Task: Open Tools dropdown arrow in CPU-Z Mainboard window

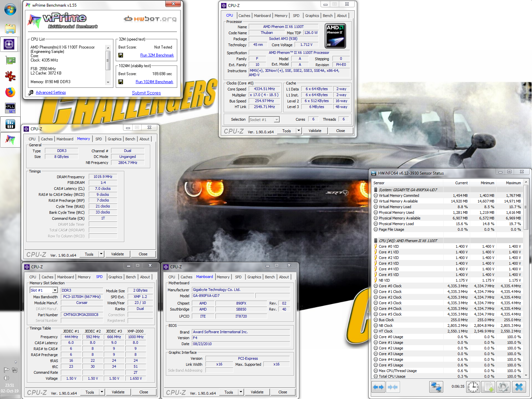Action: click(x=241, y=392)
